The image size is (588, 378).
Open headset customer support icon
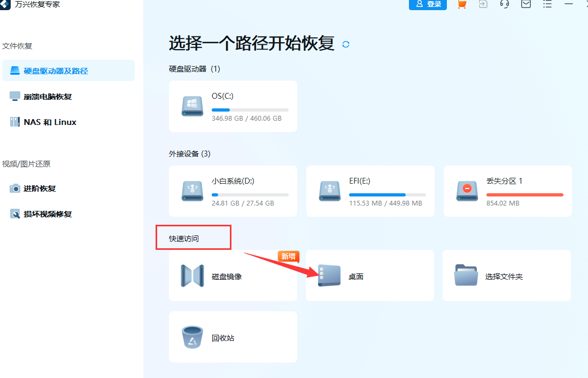[504, 5]
